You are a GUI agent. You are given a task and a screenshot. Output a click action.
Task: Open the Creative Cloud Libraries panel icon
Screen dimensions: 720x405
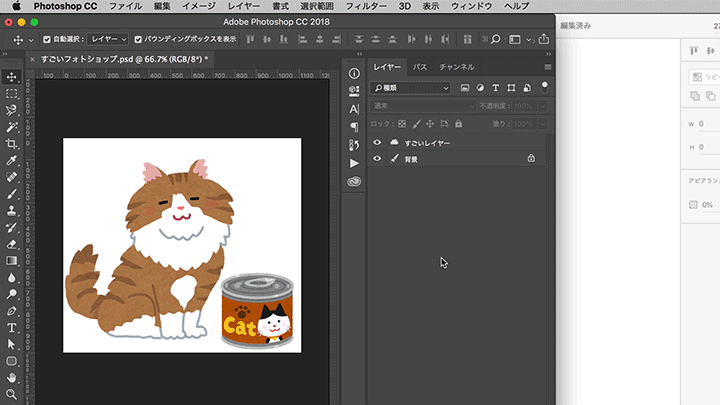[x=354, y=182]
